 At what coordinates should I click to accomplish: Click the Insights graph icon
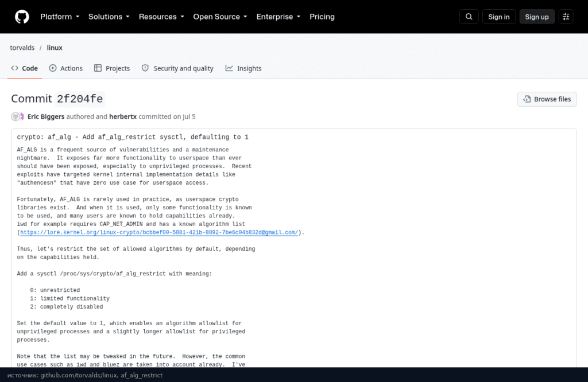(229, 68)
